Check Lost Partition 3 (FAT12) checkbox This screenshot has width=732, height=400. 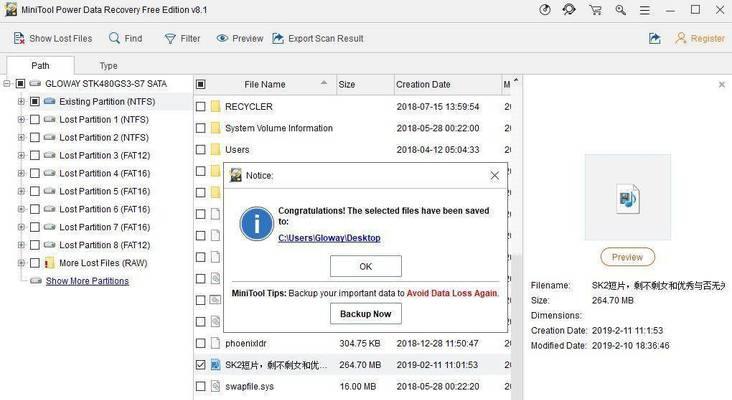click(x=35, y=155)
